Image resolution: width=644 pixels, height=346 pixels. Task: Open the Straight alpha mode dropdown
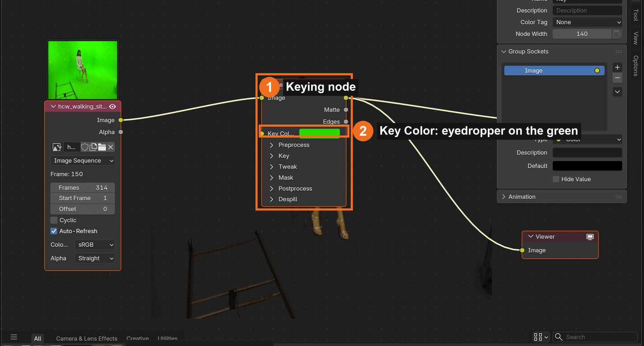click(94, 258)
